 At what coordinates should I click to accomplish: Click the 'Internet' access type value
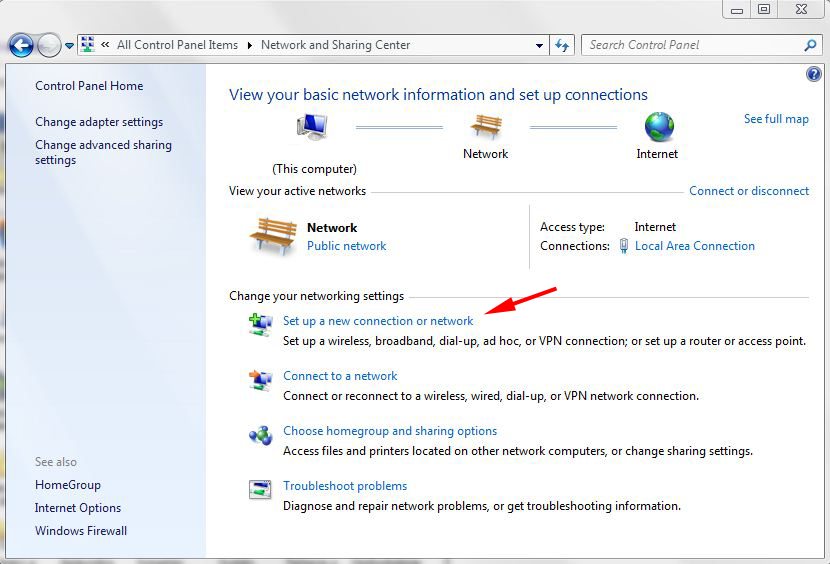655,227
